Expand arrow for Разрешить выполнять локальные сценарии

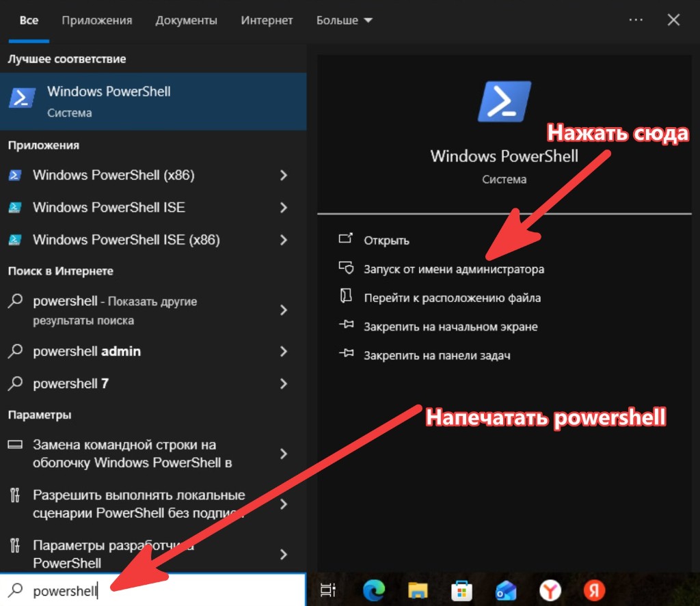click(x=284, y=504)
